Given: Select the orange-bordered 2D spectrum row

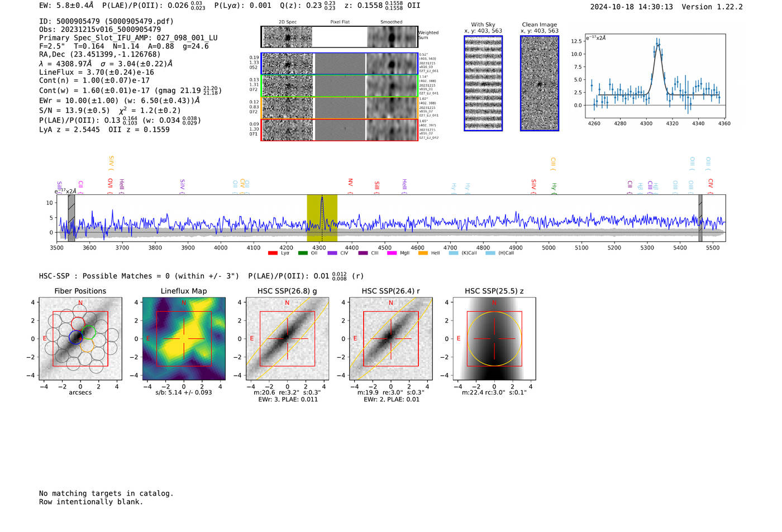Looking at the screenshot, I should 340,108.
